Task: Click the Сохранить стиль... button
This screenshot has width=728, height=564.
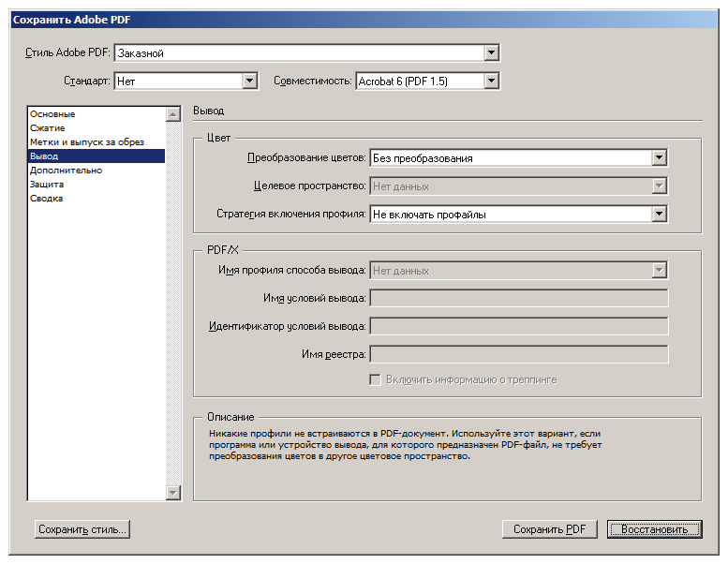Action: point(82,529)
